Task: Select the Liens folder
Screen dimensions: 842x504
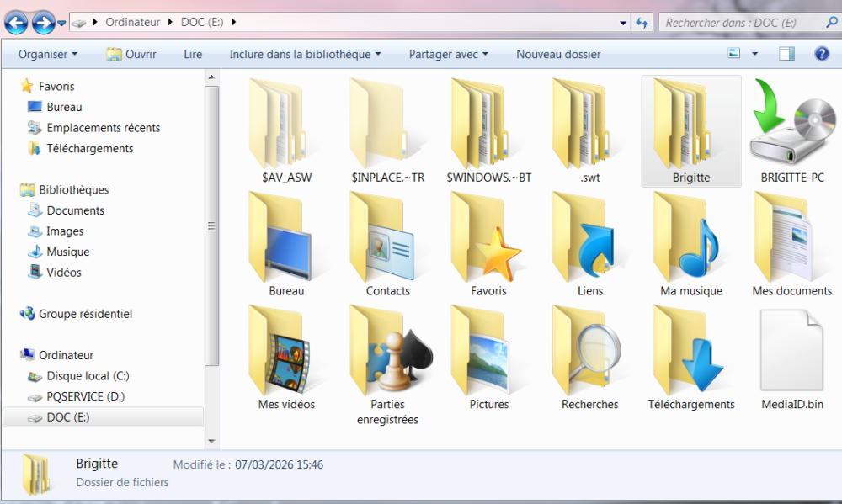Action: coord(589,244)
